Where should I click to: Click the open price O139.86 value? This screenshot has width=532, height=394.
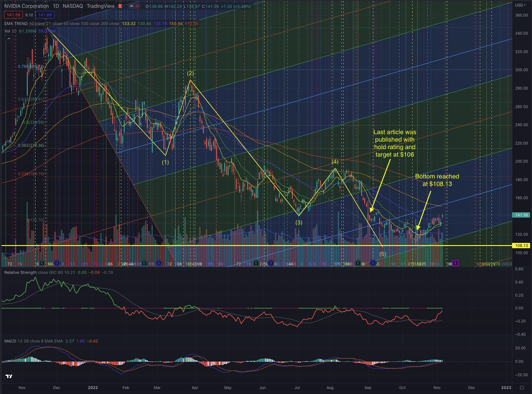pos(154,6)
